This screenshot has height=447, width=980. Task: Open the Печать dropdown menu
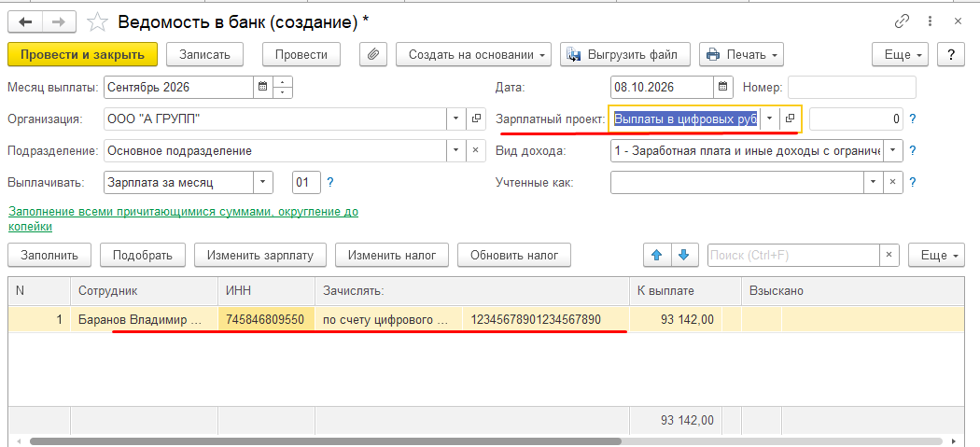741,54
